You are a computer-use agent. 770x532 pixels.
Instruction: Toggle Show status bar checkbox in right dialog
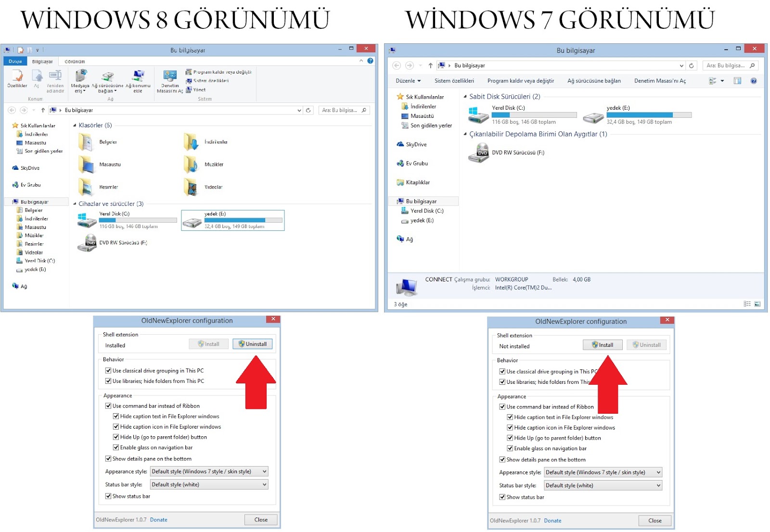tap(502, 497)
